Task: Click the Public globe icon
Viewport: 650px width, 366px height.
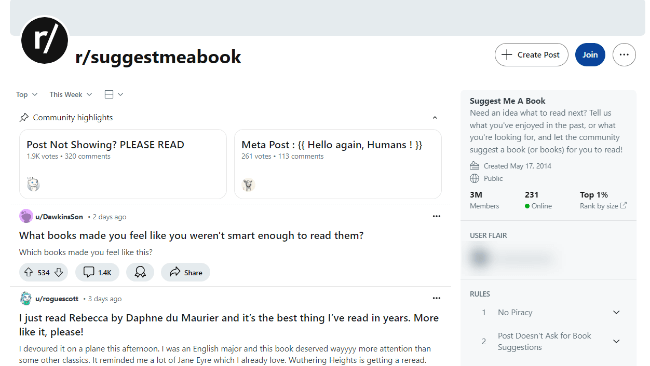Action: [474, 179]
